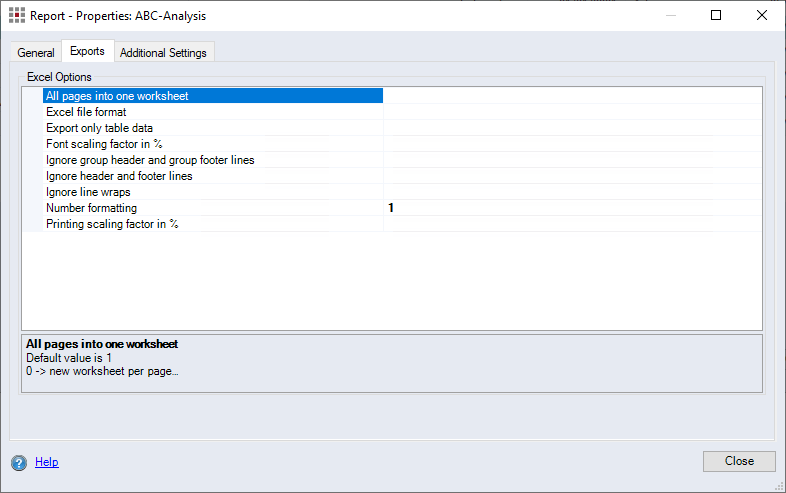Pick the 'Ignore line wraps' property

(88, 192)
